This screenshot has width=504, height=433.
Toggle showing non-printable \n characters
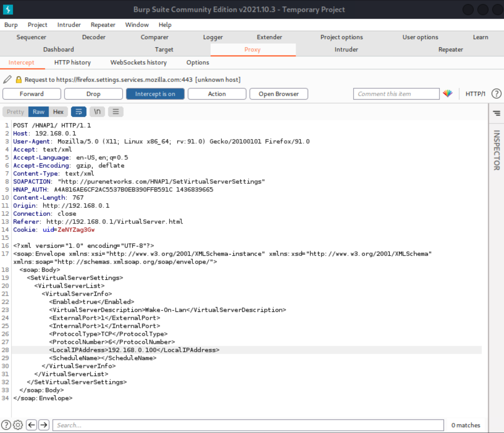point(97,112)
